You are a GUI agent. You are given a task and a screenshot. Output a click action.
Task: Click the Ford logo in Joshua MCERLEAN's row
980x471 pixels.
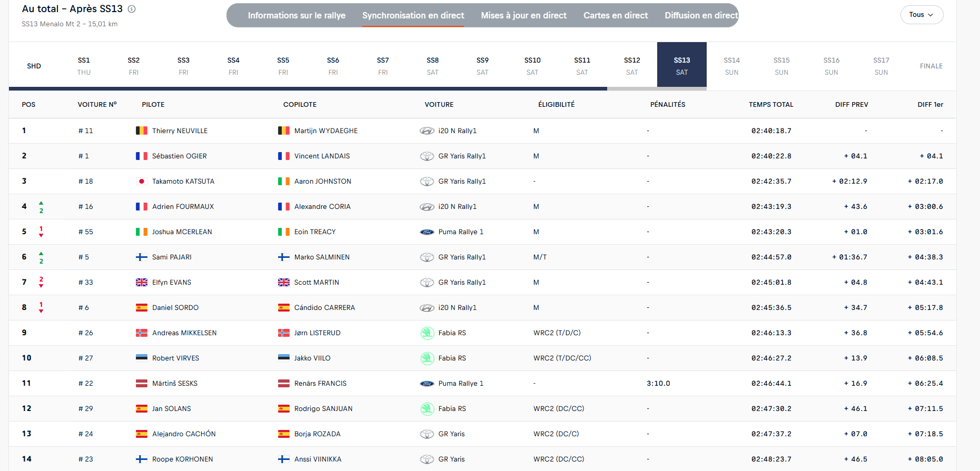click(x=427, y=232)
